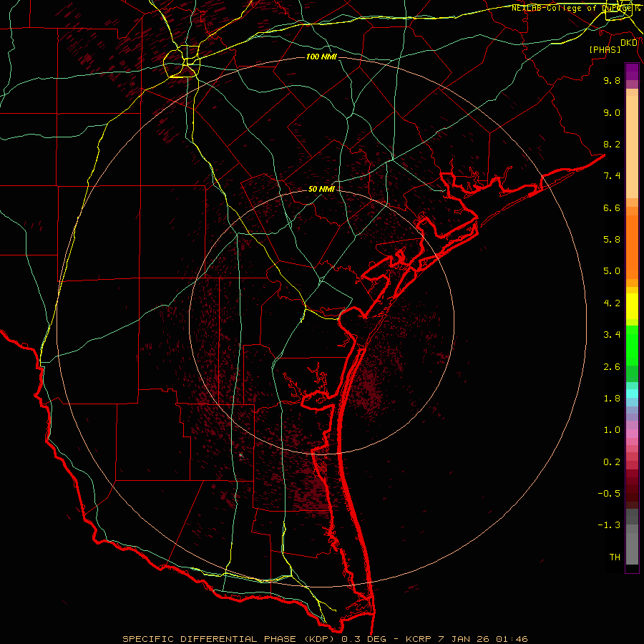This screenshot has height=644, width=644.
Task: Click the "[PHAS]" units label above color bar
Action: tap(605, 49)
